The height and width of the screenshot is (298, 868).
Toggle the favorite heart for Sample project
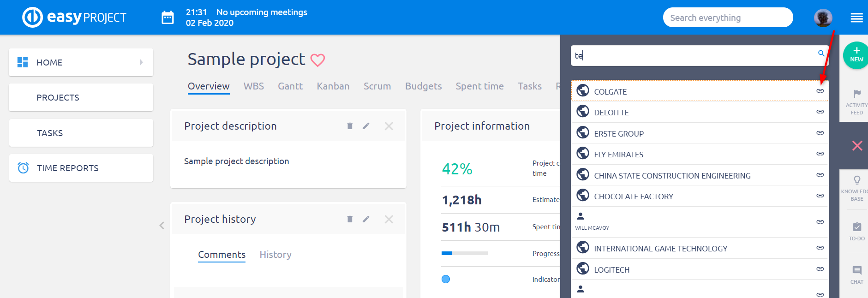(x=317, y=60)
